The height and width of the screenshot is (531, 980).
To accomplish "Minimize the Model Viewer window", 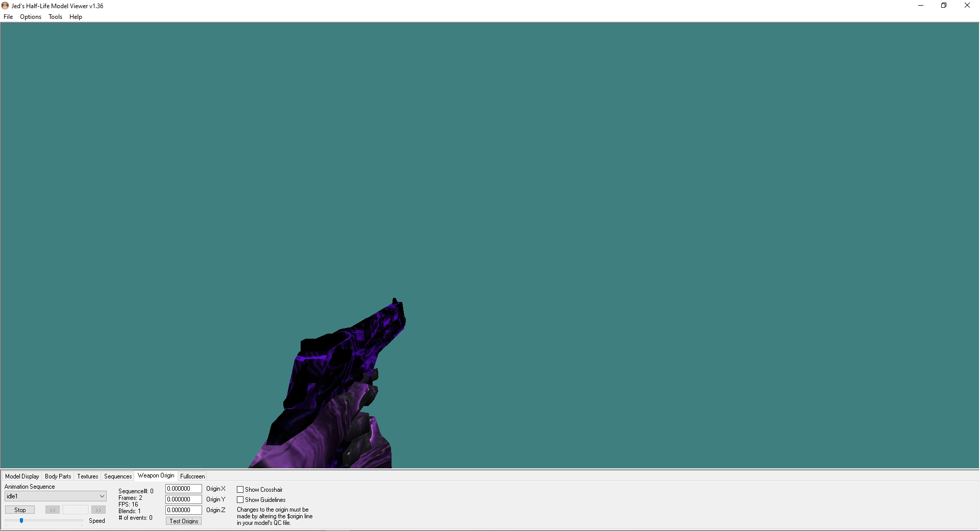I will click(921, 6).
